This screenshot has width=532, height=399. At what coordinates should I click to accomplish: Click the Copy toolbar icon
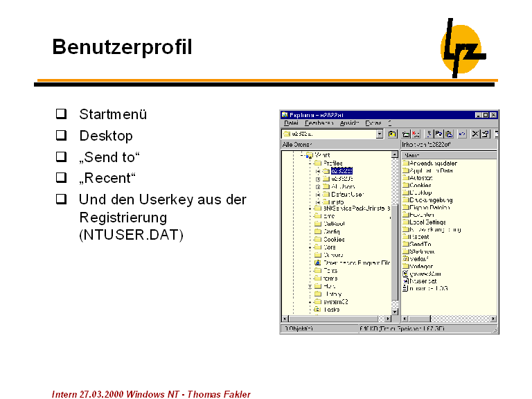point(439,134)
